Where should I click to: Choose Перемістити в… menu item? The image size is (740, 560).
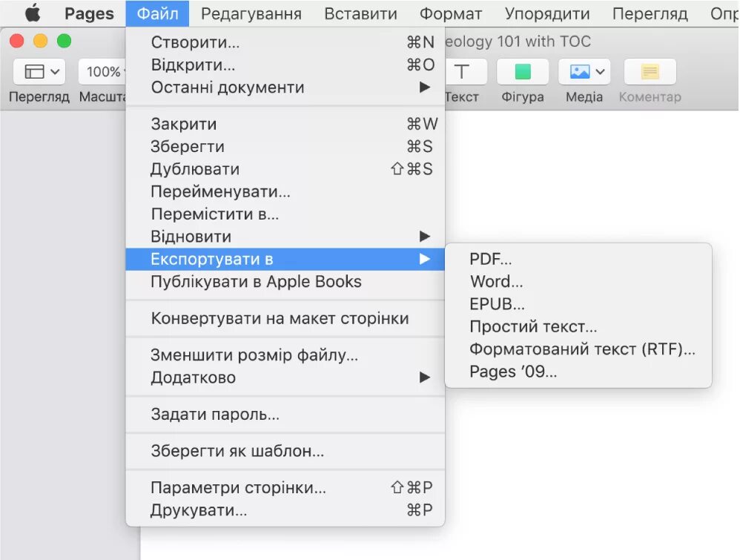(x=285, y=214)
